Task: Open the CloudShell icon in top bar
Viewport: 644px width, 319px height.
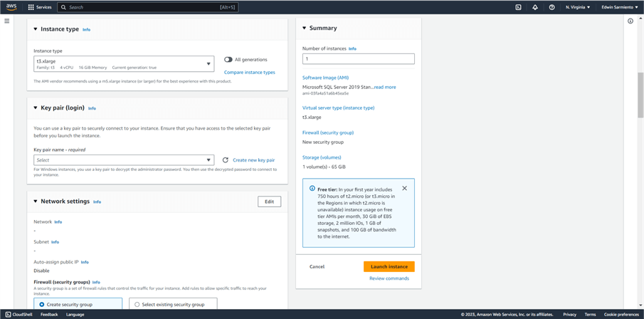Action: coord(518,7)
